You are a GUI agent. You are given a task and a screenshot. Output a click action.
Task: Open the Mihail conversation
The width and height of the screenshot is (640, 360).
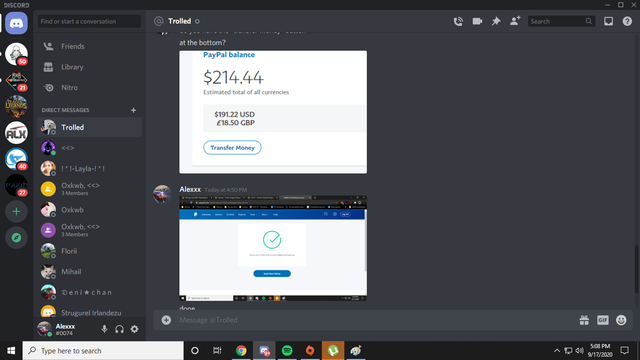pyautogui.click(x=89, y=272)
